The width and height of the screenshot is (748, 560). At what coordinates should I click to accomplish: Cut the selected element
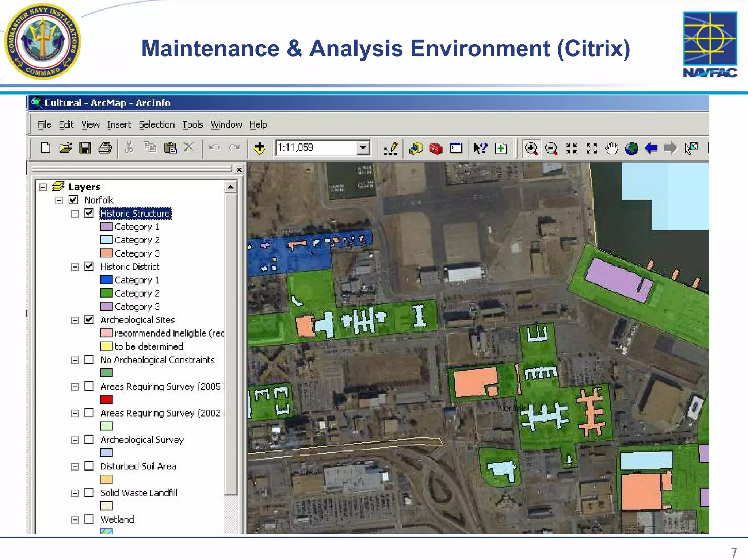(129, 147)
